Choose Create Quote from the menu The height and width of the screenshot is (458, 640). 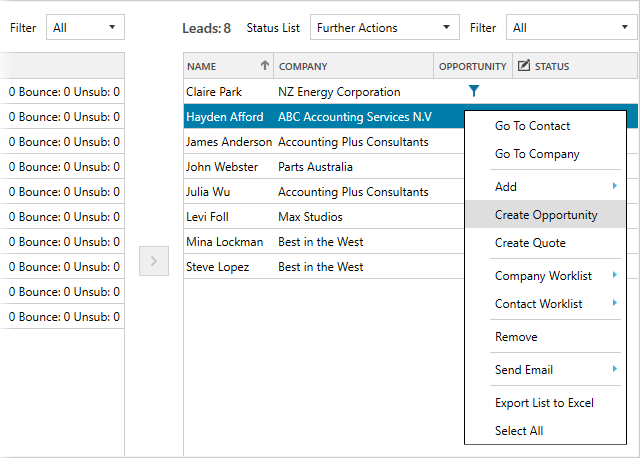pyautogui.click(x=530, y=243)
